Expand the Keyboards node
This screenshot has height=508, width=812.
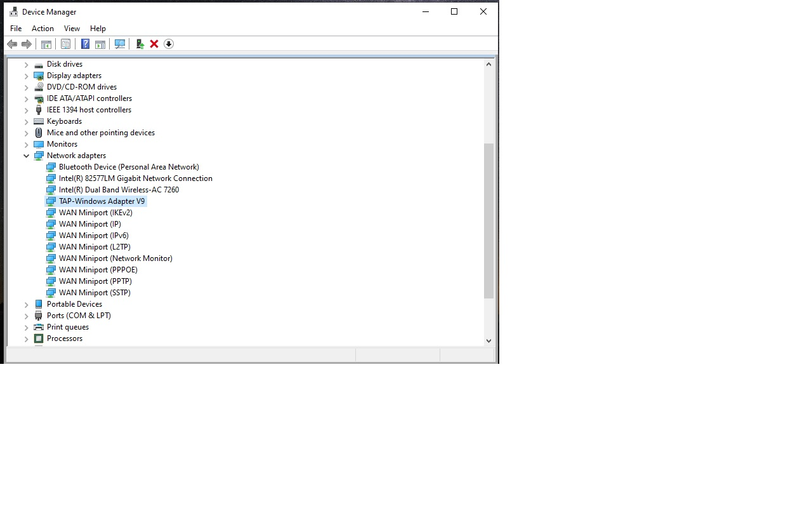(x=27, y=121)
